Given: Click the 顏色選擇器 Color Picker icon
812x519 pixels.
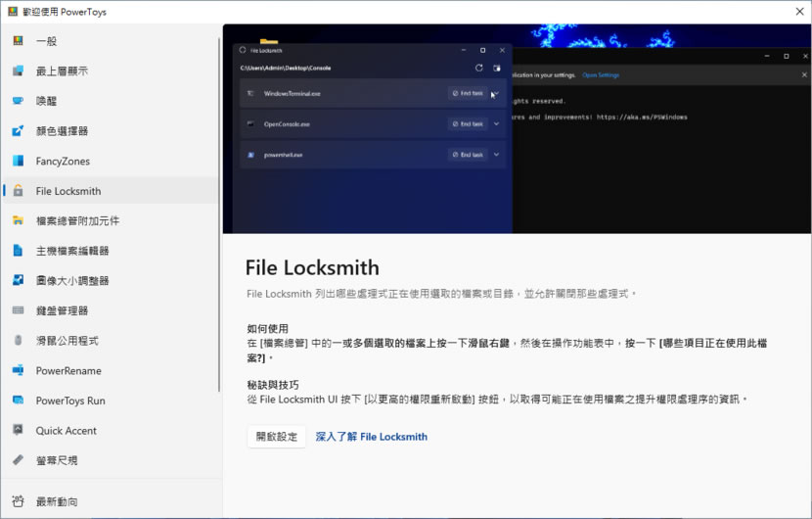Looking at the screenshot, I should pyautogui.click(x=18, y=131).
